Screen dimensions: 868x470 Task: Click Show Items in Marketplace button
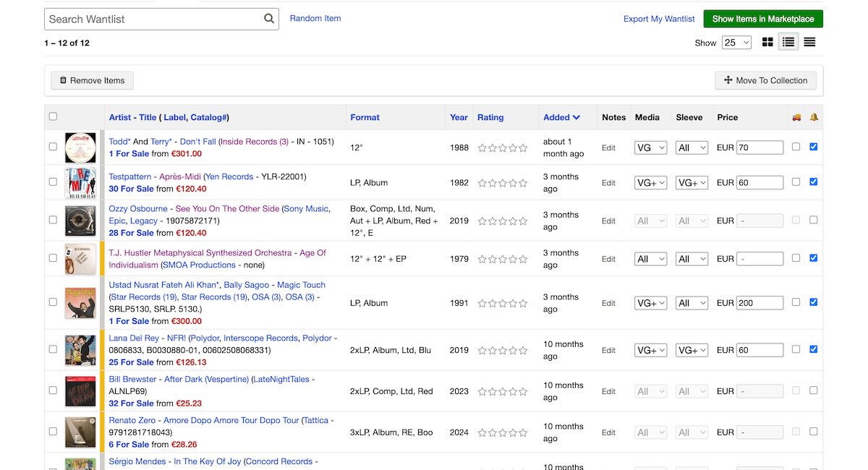click(763, 19)
